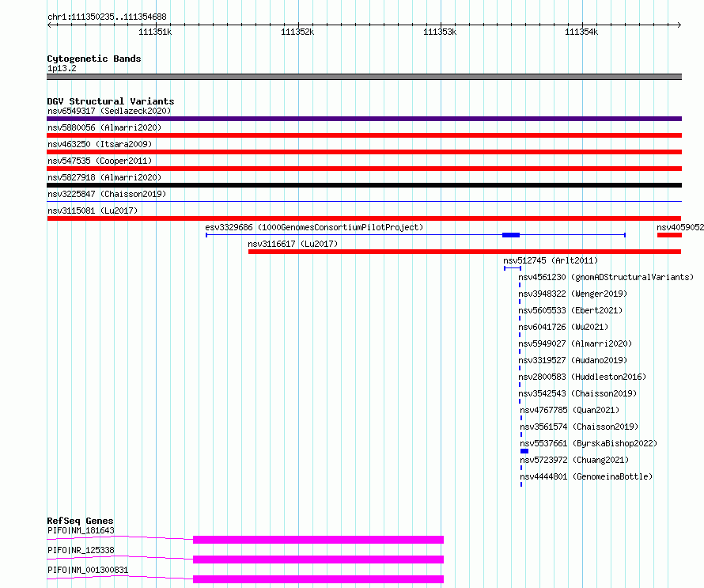Click the black nsv5827918 (Almarri2020) bar
This screenshot has height=588, width=704.
364,185
